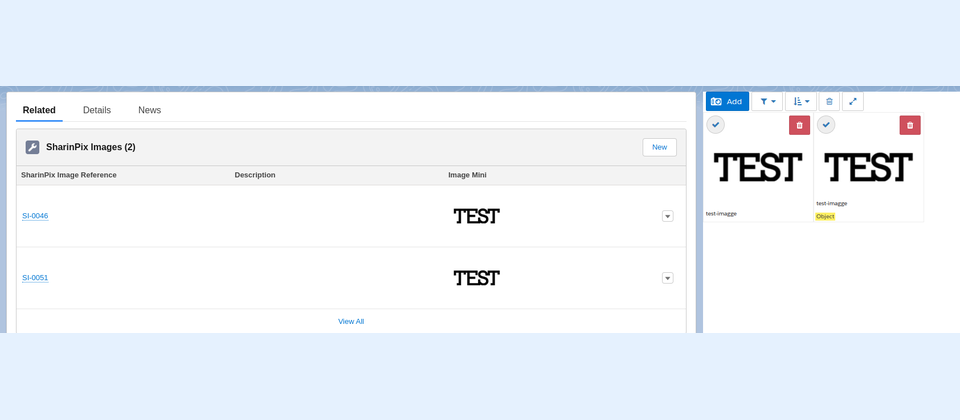Open the filter dropdown in gallery toolbar

tap(767, 101)
